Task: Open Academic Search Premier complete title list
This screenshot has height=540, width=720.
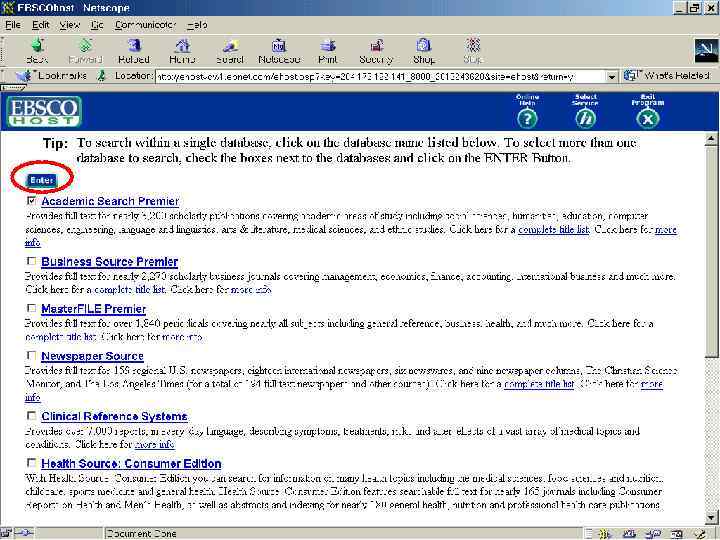Action: tap(554, 229)
